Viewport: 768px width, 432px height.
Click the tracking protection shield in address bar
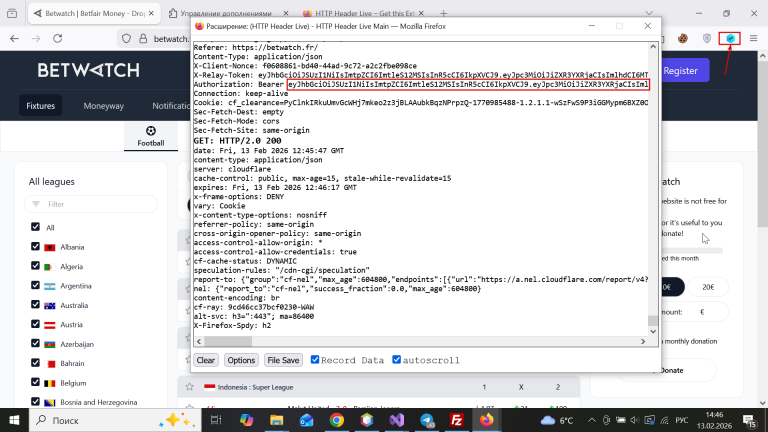[x=126, y=38]
